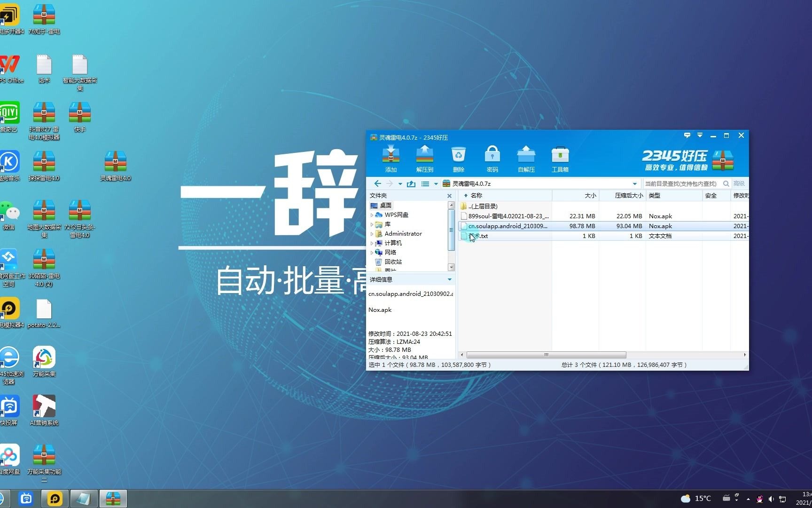Sort by 大小 column header
This screenshot has width=812, height=508.
[575, 196]
